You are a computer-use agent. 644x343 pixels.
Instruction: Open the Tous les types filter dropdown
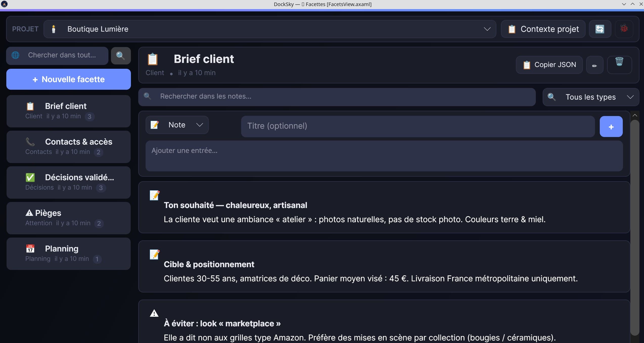(591, 97)
